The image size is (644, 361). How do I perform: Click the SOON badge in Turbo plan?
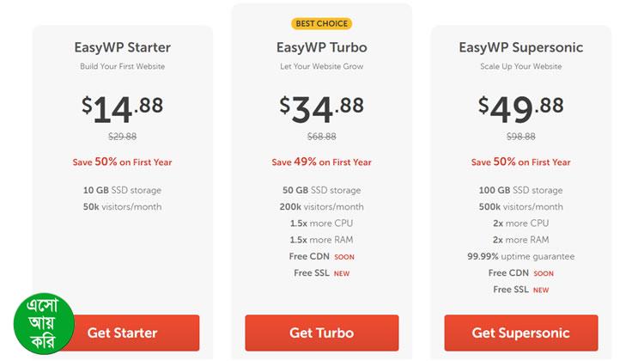(x=344, y=257)
